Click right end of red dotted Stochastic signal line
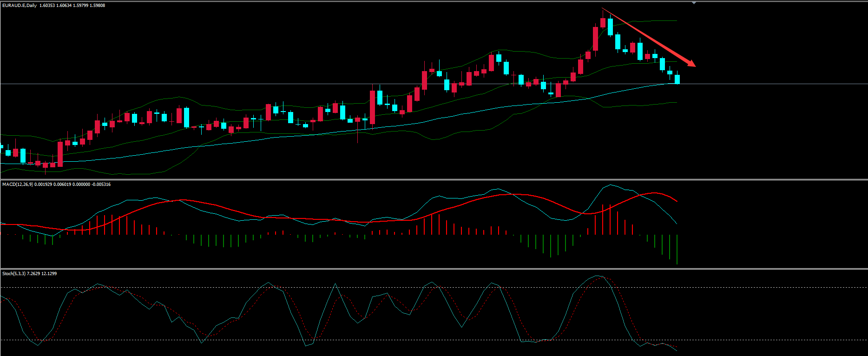 pos(677,347)
